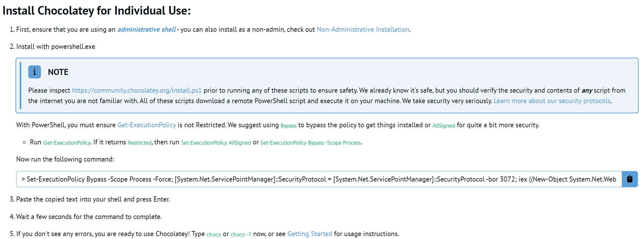Click inside the Set-ExecutionPolicy command field
The height and width of the screenshot is (239, 644).
point(319,179)
